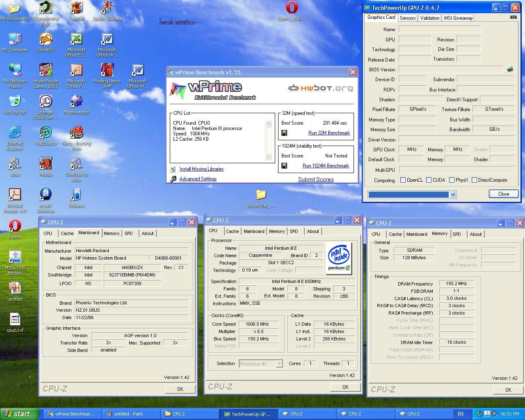Open Lexmark X5100 Series shortcut

tap(46, 107)
